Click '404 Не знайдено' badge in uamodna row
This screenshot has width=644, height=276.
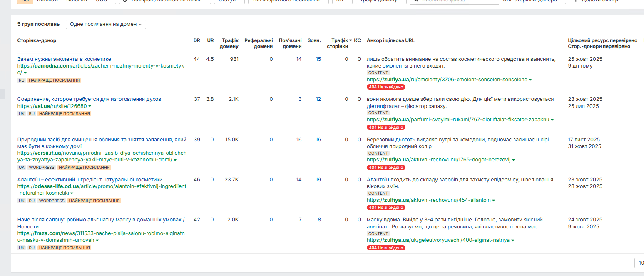pos(386,87)
